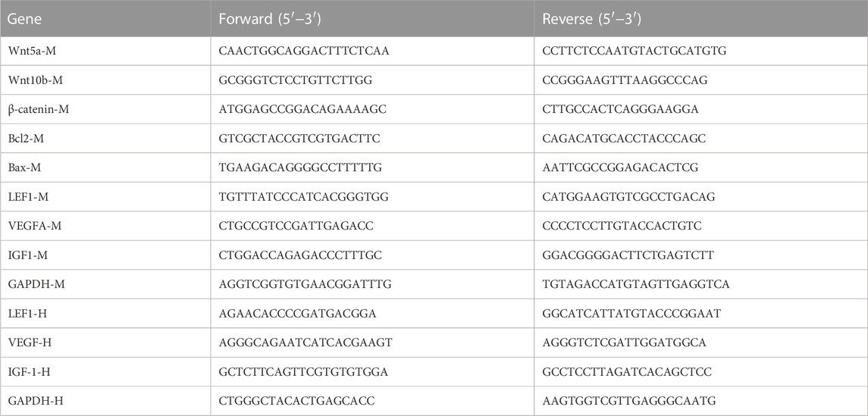Select the Wnt5a-M gene cell

tap(105, 51)
